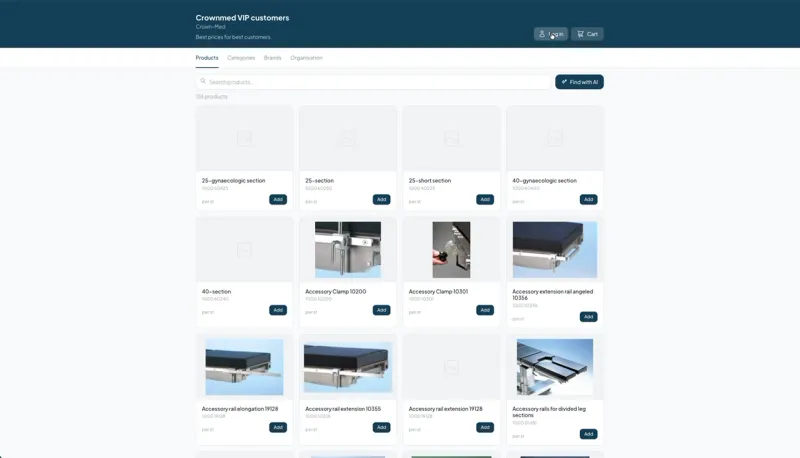Add 40-section to cart
Viewport: 800px width, 458px height.
click(278, 310)
